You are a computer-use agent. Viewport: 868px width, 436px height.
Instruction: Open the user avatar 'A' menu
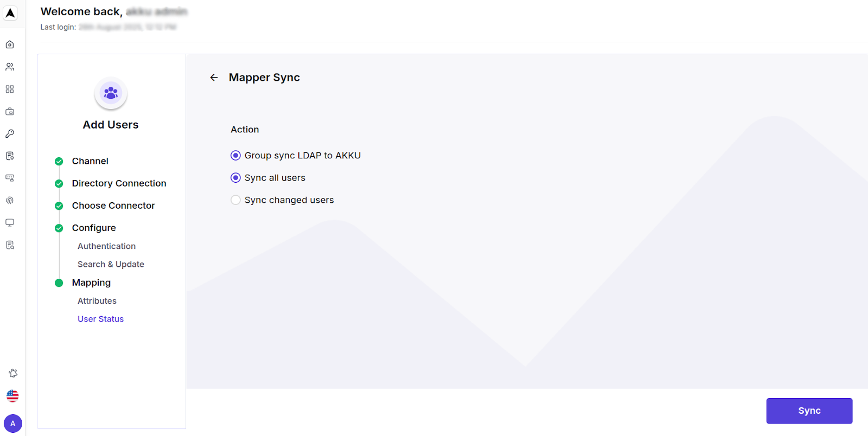click(x=13, y=424)
